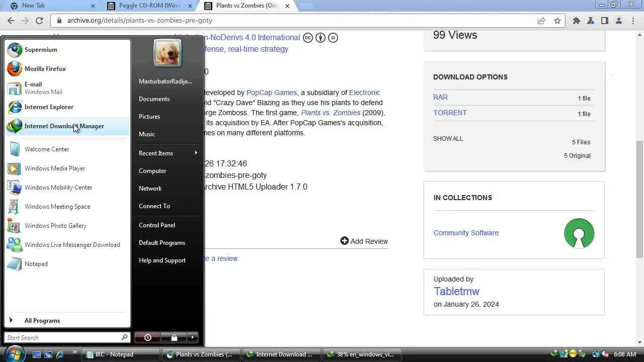
Task: Open E-mail Windows Mail entry
Action: [67, 88]
